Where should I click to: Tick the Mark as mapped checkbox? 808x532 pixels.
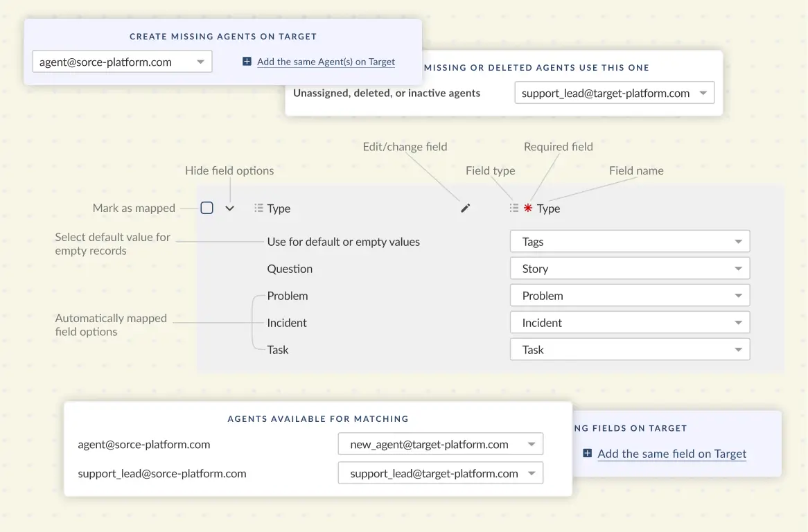coord(207,208)
